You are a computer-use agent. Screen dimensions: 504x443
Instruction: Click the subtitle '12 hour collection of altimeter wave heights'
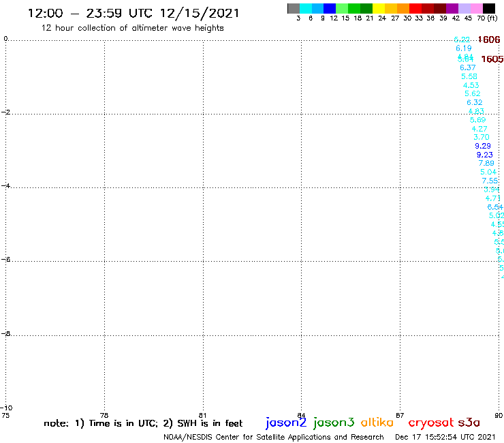(132, 28)
